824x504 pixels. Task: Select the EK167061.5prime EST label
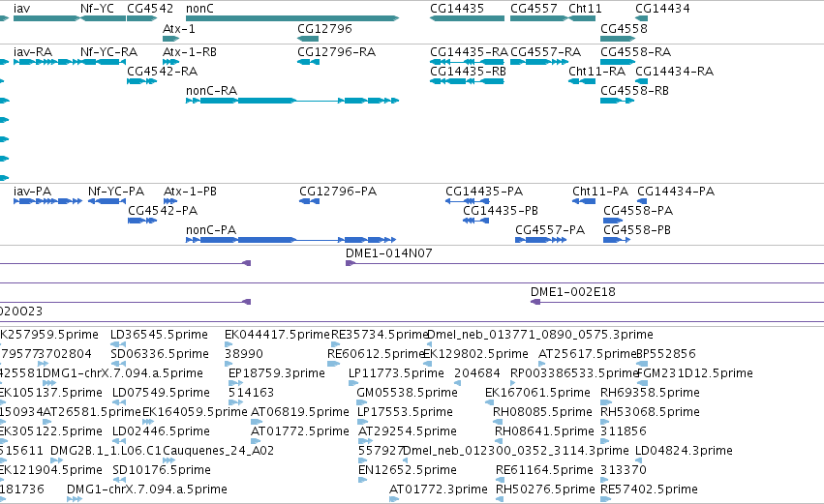pos(537,393)
